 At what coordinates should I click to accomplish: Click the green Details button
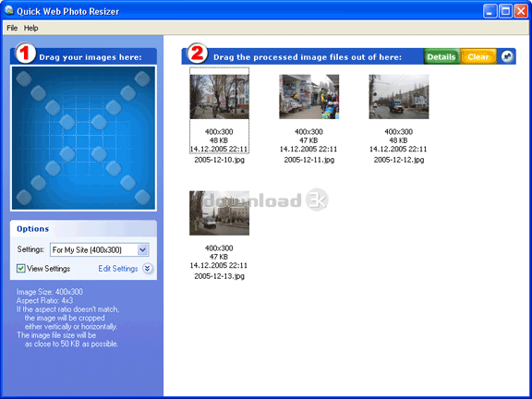pyautogui.click(x=441, y=56)
